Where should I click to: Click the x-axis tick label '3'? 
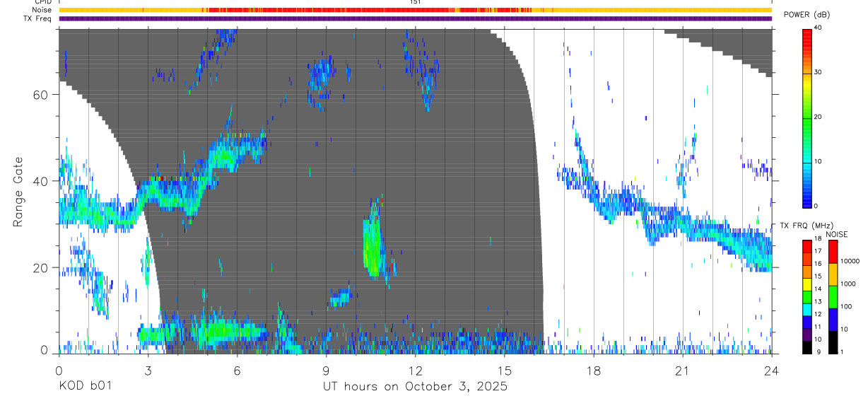tap(148, 370)
